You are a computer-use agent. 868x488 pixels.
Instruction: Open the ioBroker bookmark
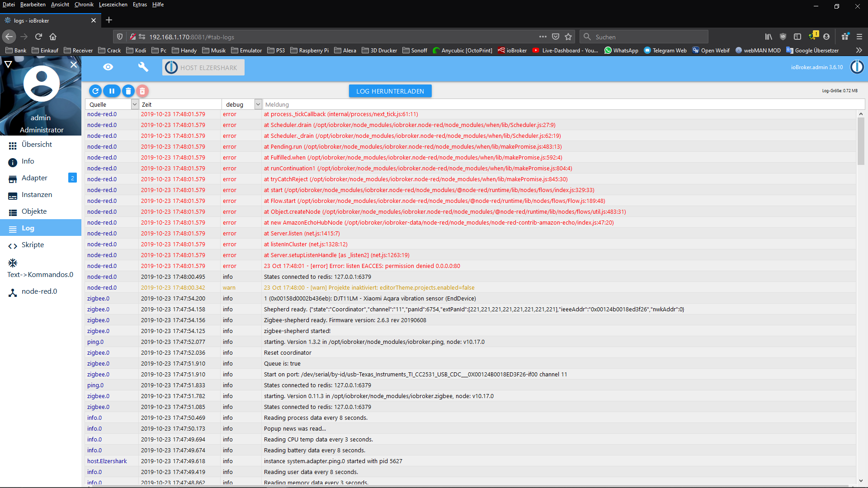[512, 50]
